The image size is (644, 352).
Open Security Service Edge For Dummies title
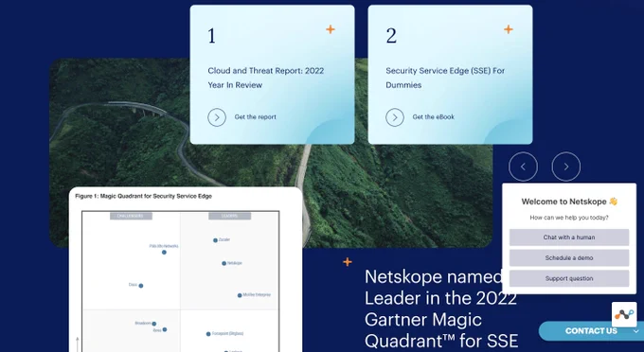445,78
